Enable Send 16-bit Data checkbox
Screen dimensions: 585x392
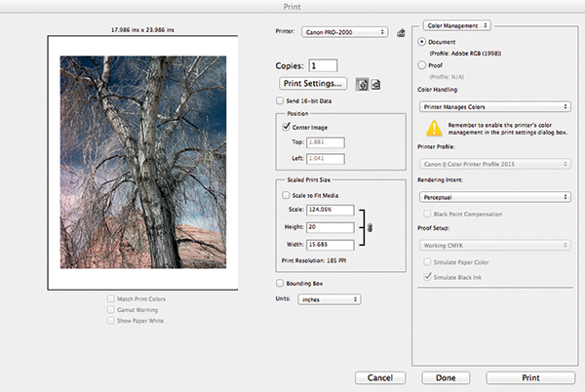click(280, 100)
